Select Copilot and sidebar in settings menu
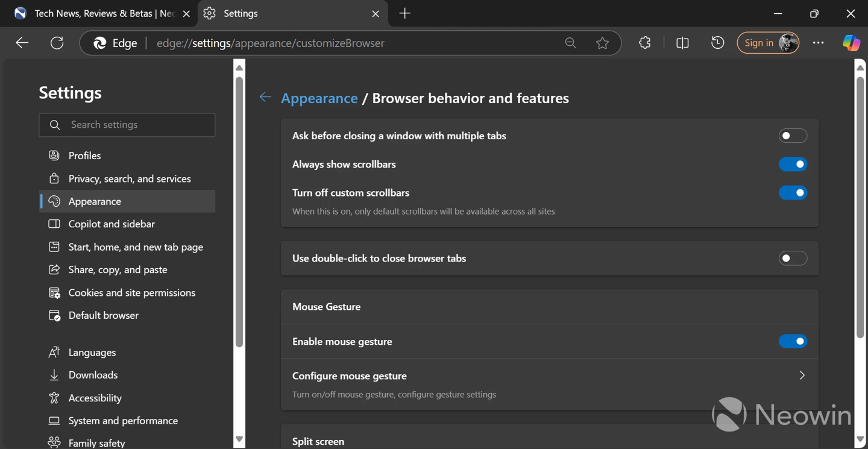The width and height of the screenshot is (868, 449). 112,224
